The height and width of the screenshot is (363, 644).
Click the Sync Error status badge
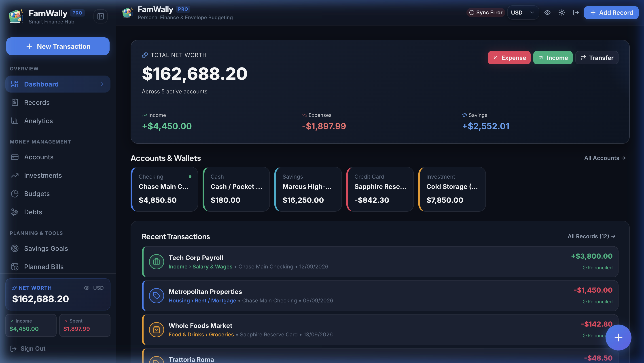click(485, 13)
